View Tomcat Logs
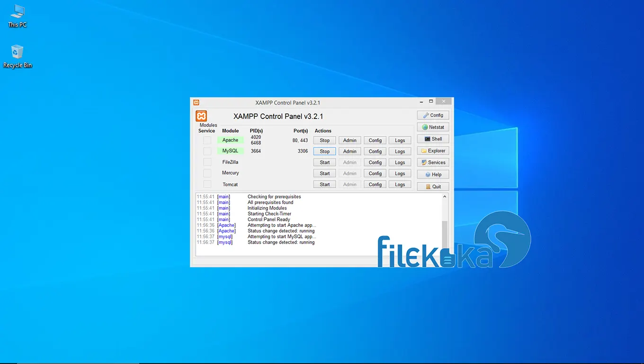The width and height of the screenshot is (644, 364). tap(400, 184)
